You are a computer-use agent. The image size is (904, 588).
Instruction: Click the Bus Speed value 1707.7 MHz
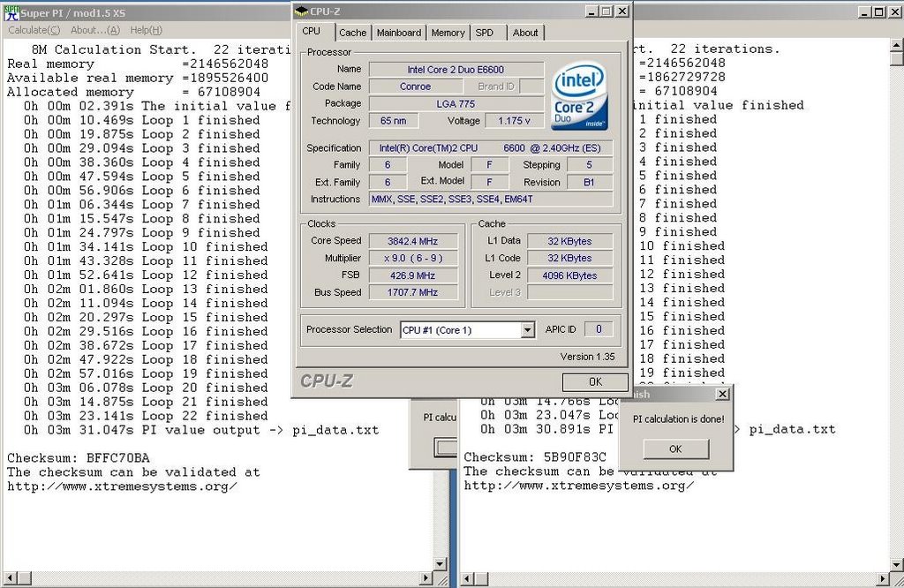point(413,292)
